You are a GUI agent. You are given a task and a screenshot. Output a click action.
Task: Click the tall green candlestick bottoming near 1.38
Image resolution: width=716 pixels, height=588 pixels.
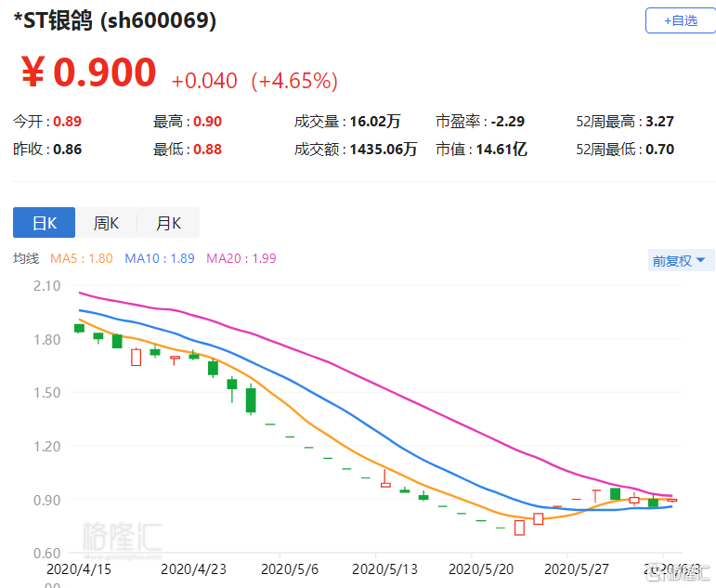click(251, 399)
